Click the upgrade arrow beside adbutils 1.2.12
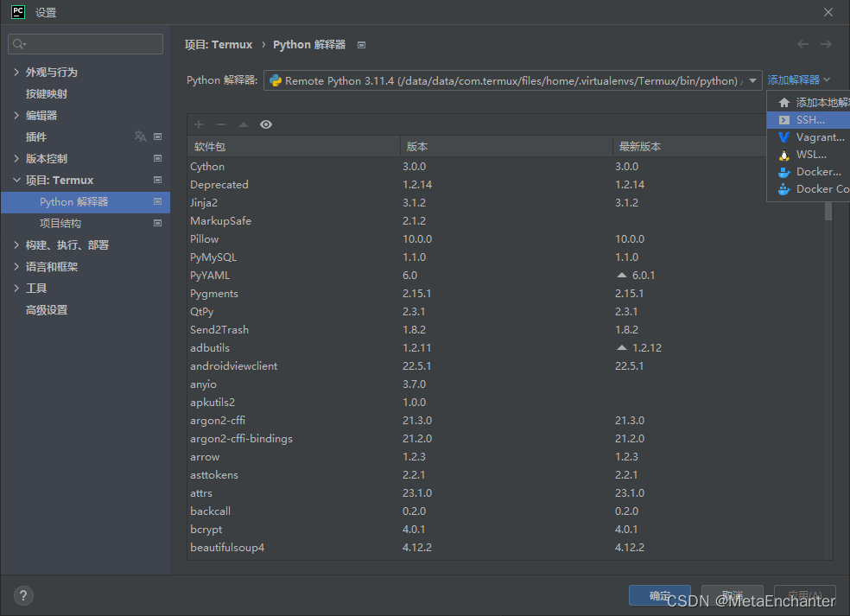This screenshot has width=850, height=616. [x=622, y=347]
